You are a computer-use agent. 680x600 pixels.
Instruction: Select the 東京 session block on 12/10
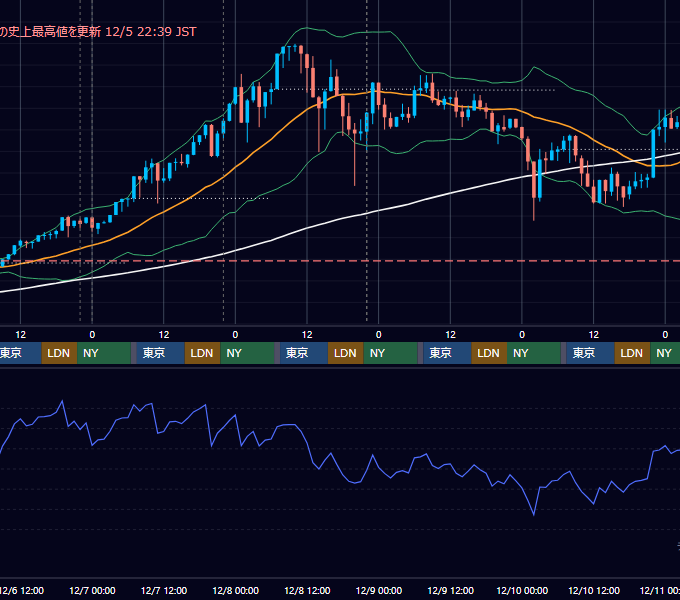(x=590, y=353)
